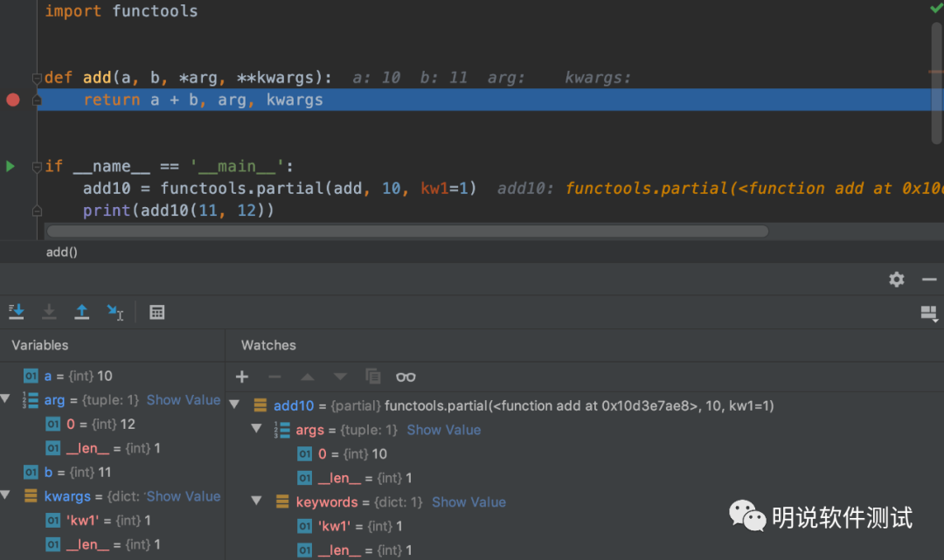
Task: Toggle the breakpoint on the return line
Action: [x=12, y=100]
